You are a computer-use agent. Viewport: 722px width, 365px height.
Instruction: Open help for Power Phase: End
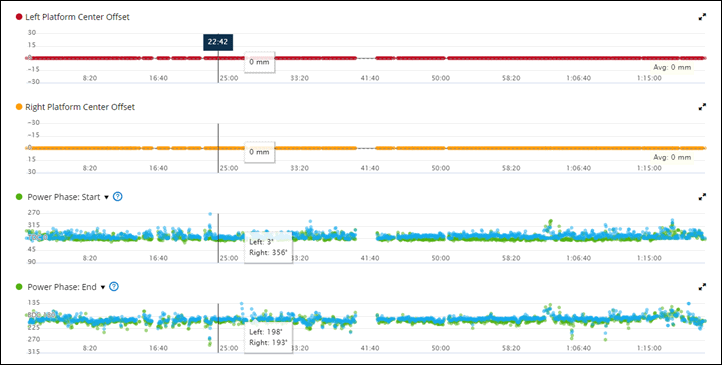[114, 287]
